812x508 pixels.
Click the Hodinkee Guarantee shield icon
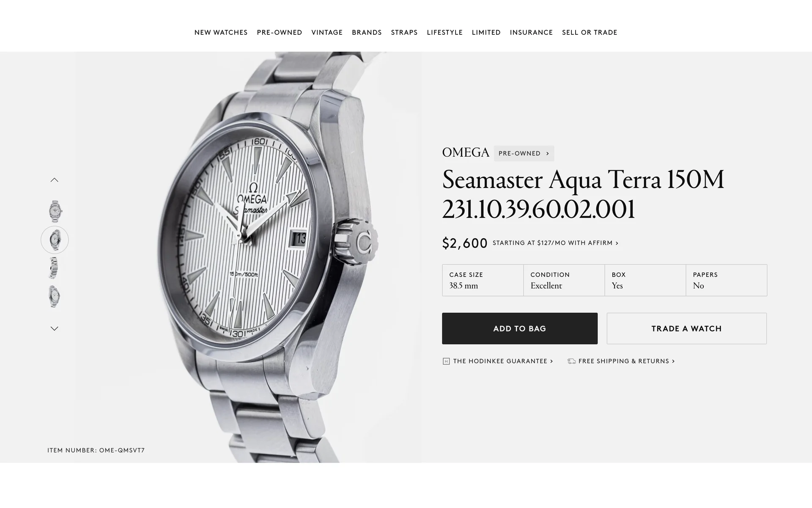point(446,361)
